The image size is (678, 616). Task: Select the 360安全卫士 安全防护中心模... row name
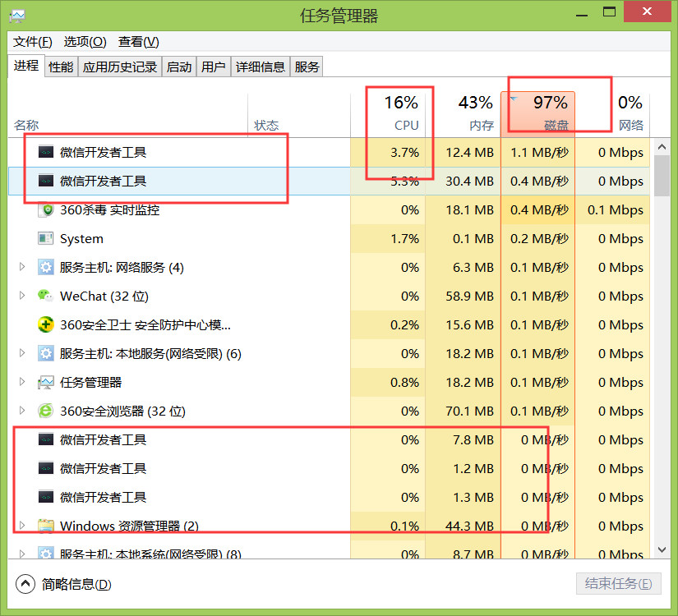[x=145, y=325]
